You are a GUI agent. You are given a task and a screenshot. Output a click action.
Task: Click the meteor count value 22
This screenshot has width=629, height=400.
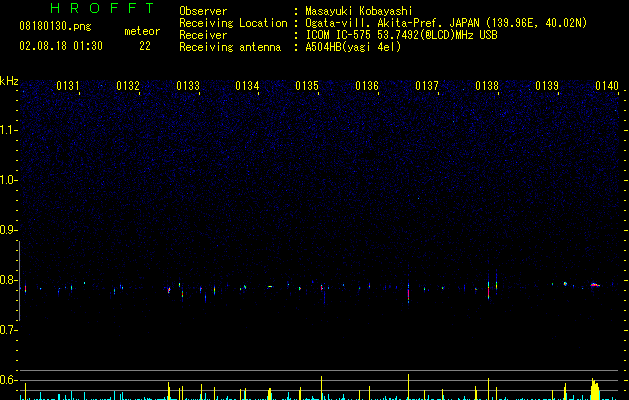click(145, 46)
